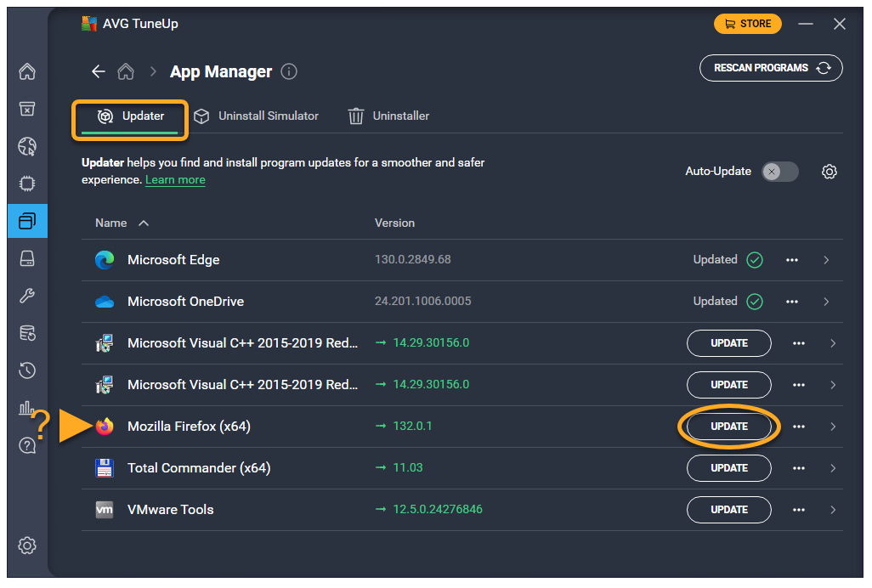Follow the Learn more link
The image size is (872, 588).
(175, 180)
